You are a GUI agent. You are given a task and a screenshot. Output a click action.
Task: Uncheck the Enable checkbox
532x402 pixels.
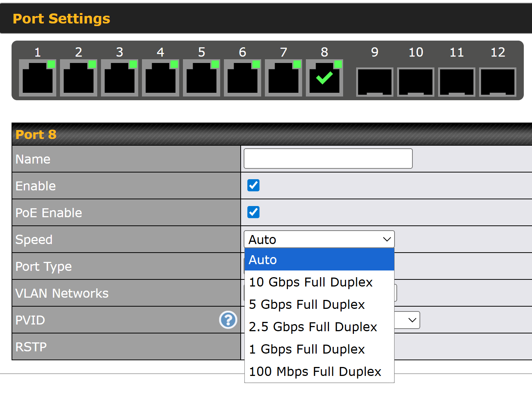[253, 185]
